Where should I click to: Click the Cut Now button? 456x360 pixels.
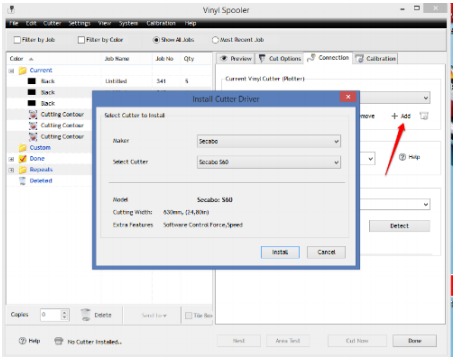[x=357, y=341]
